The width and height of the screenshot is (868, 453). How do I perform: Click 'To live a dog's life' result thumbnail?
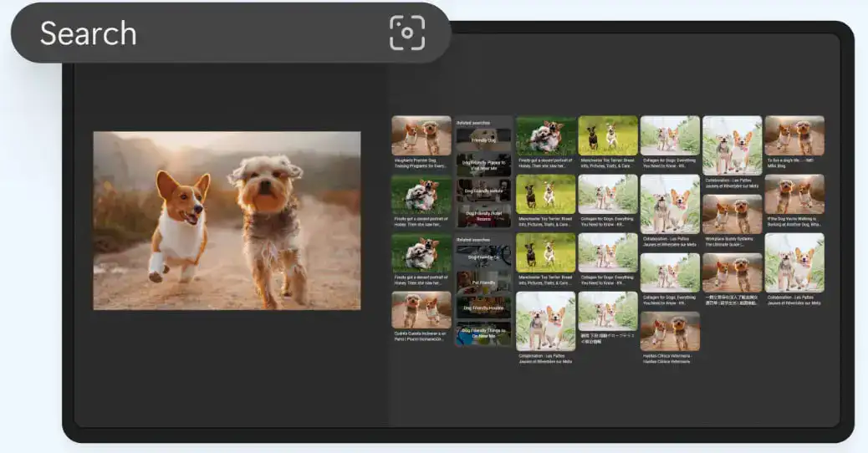[794, 135]
